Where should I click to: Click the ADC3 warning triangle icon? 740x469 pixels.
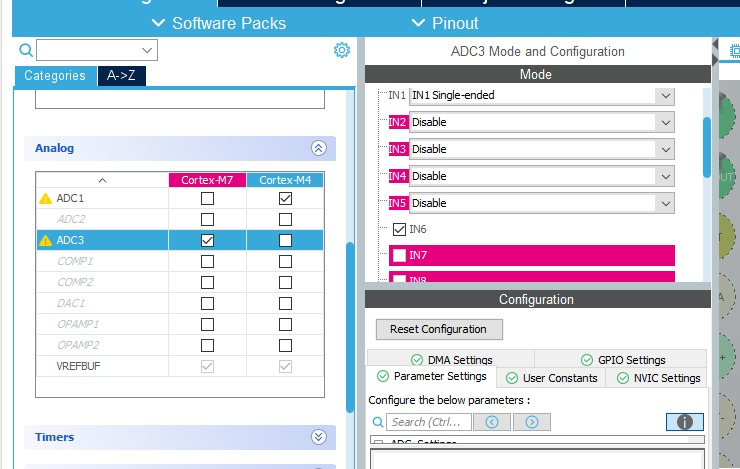(45, 240)
